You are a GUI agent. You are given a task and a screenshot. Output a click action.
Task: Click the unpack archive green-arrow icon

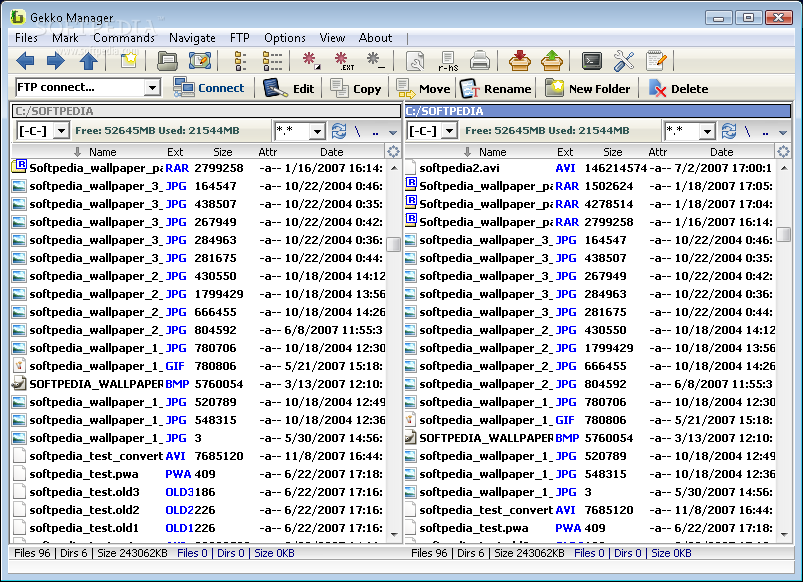pyautogui.click(x=552, y=61)
